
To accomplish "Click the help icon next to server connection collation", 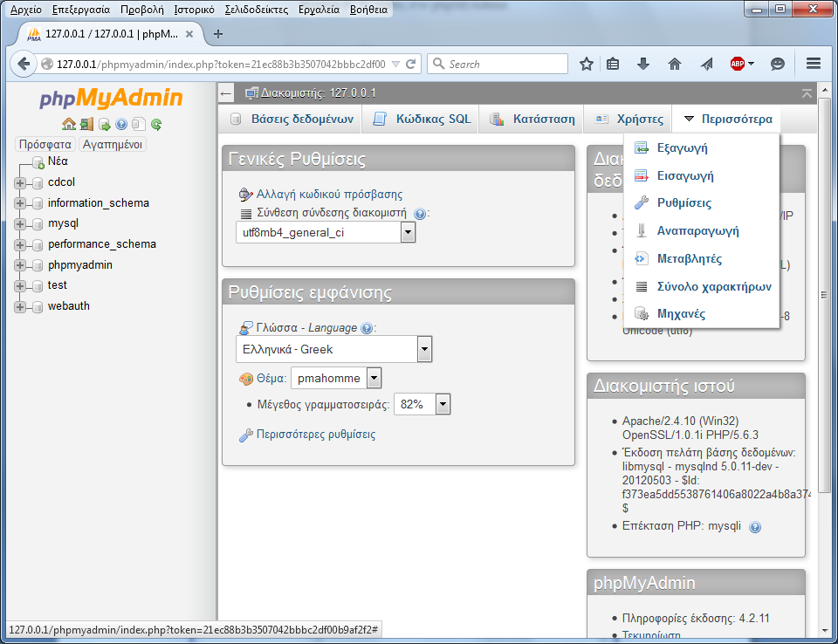I will [x=420, y=214].
